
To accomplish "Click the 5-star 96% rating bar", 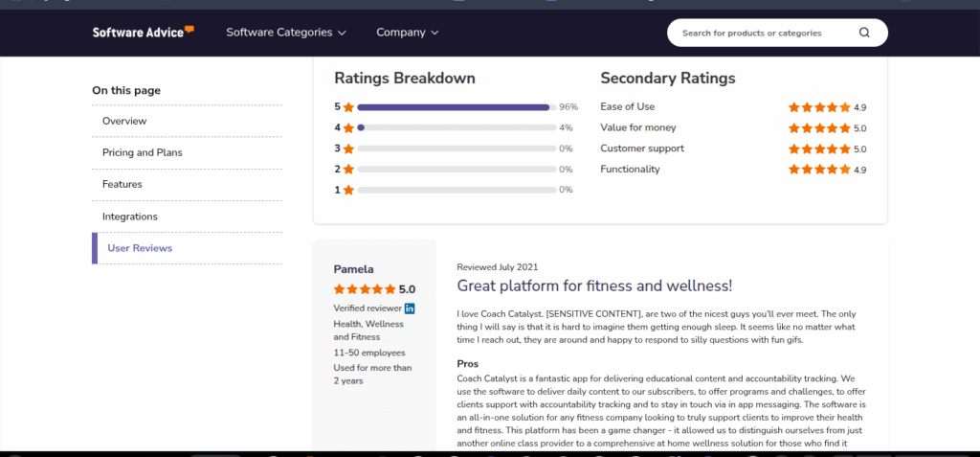I will (456, 107).
